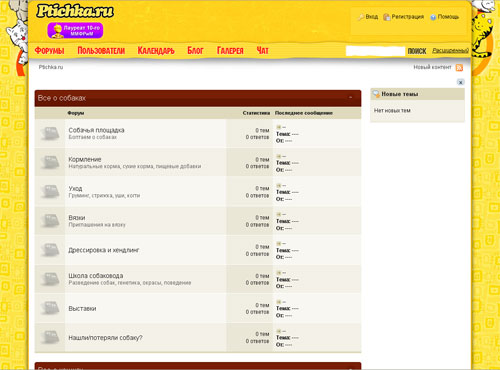Click forum icon beside Дрессировка и хендлинг

[x=50, y=250]
